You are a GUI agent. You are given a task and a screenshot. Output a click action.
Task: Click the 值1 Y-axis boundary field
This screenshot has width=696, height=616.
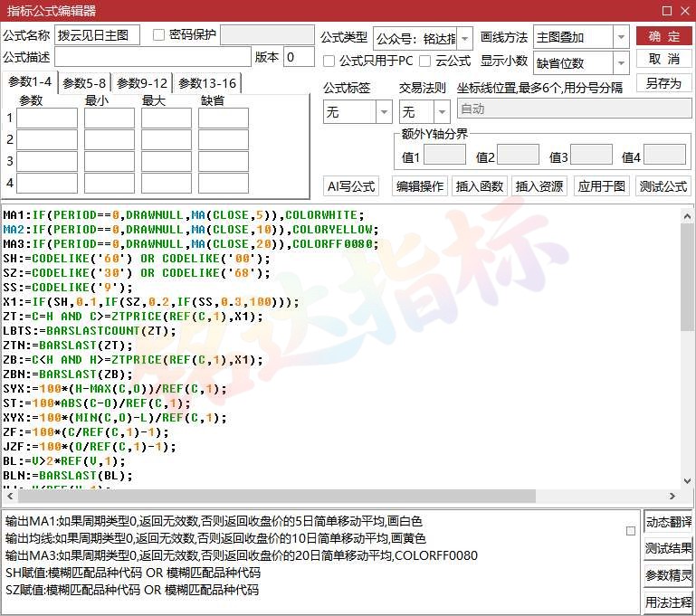[444, 155]
